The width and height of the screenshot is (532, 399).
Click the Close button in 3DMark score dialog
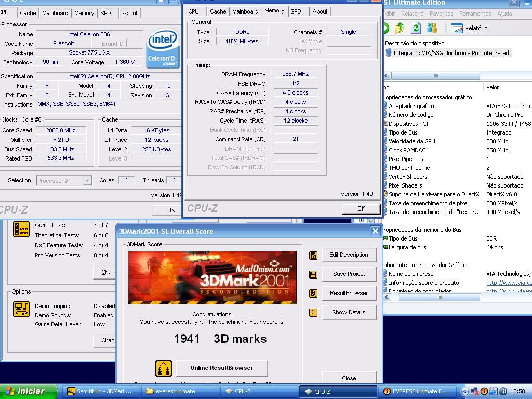click(349, 378)
